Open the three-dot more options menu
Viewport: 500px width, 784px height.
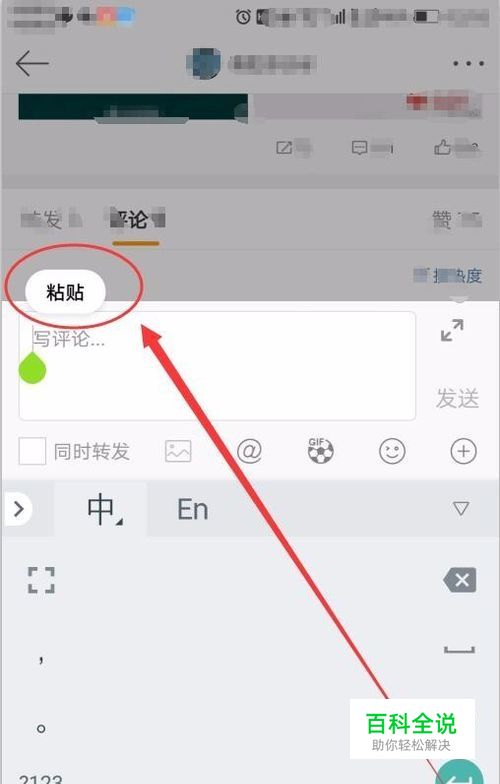pyautogui.click(x=468, y=64)
